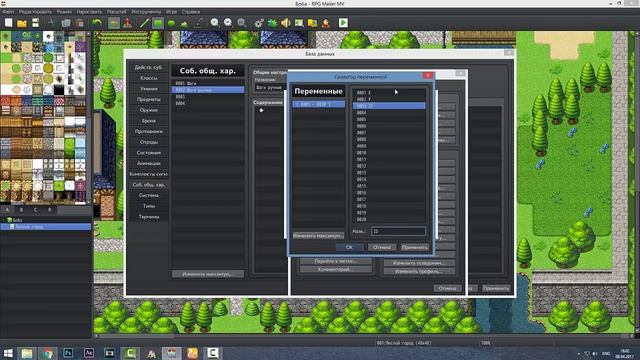Open Photoshop from the taskbar
The height and width of the screenshot is (360, 640).
[x=68, y=353]
